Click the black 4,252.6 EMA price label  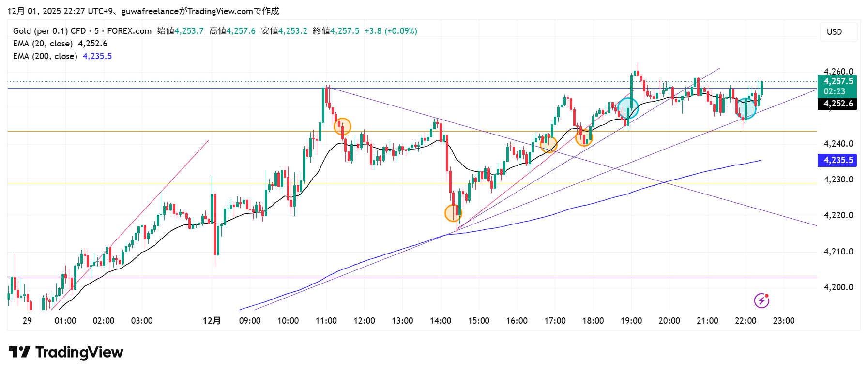tap(838, 104)
